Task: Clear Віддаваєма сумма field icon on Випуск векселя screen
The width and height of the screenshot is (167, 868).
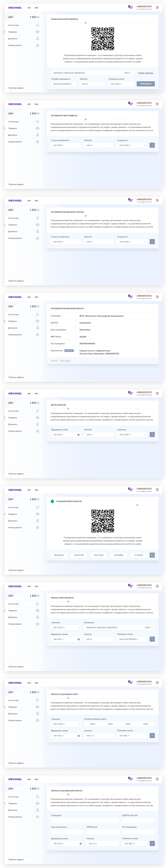Action: (x=78, y=435)
